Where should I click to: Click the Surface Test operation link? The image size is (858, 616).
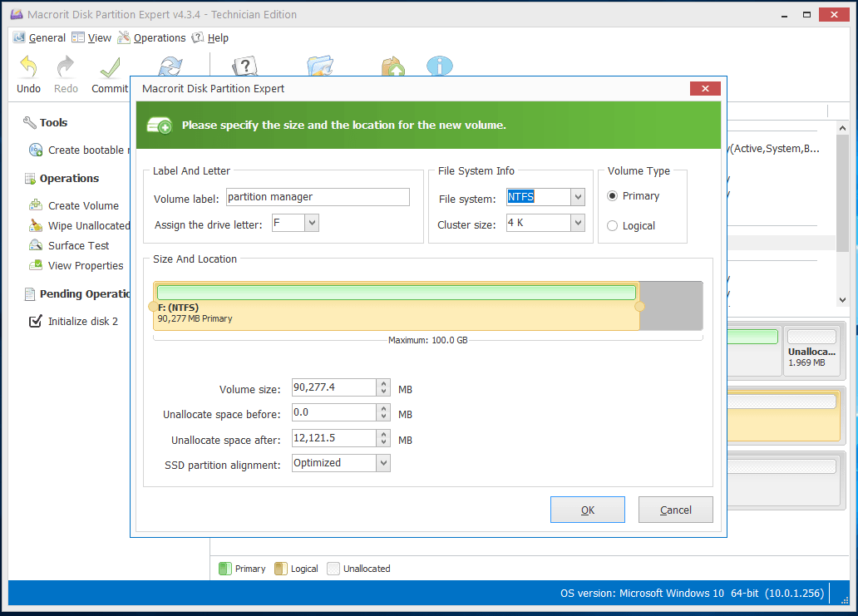[78, 245]
